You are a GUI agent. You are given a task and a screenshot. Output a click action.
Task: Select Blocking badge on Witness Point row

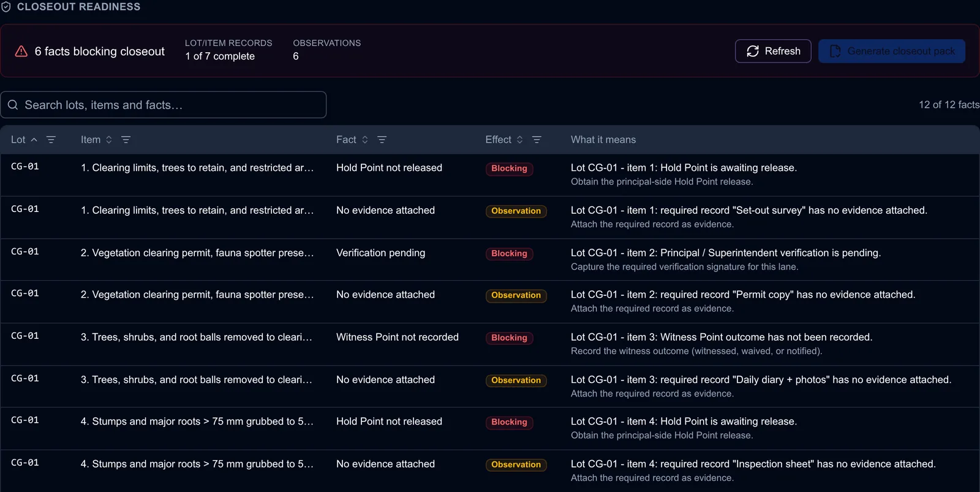(509, 338)
